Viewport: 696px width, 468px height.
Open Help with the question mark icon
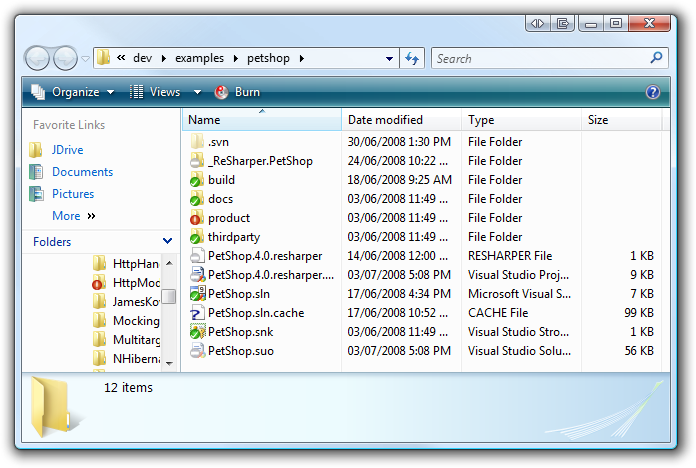(x=652, y=92)
